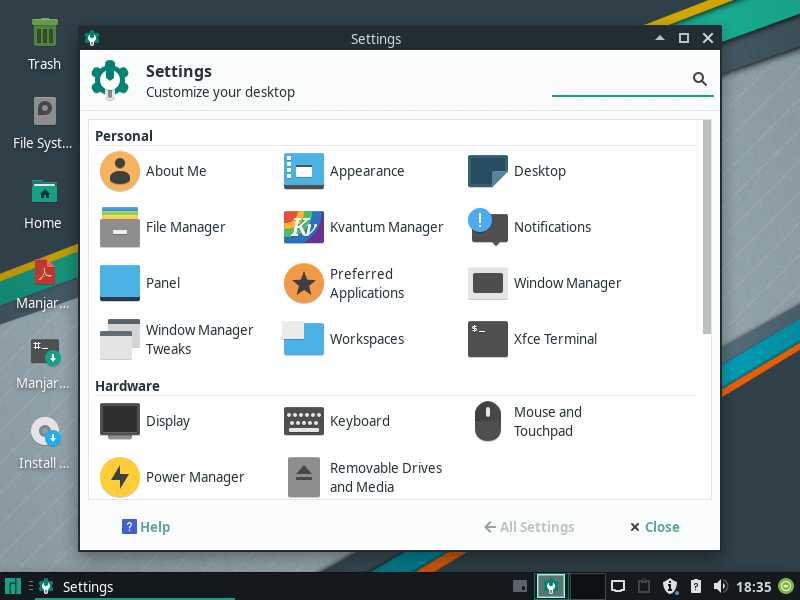
Task: Click the green session button in tray
Action: (786, 586)
